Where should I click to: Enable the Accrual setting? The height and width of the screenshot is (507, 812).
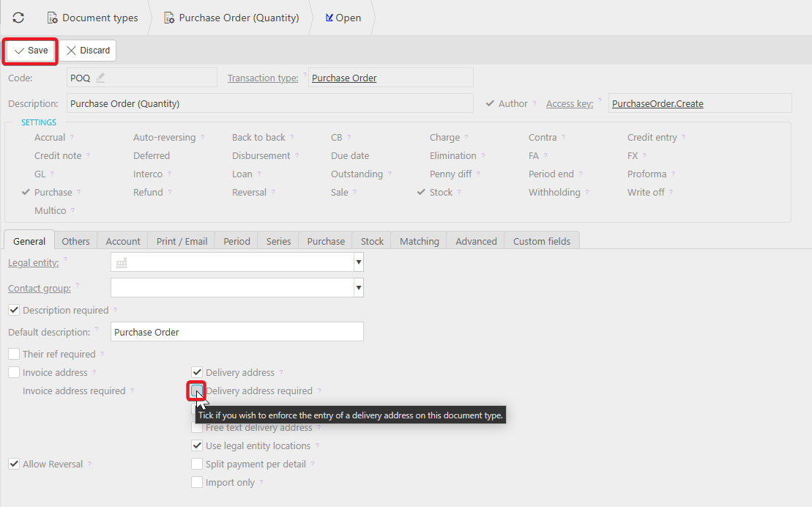[x=49, y=138]
